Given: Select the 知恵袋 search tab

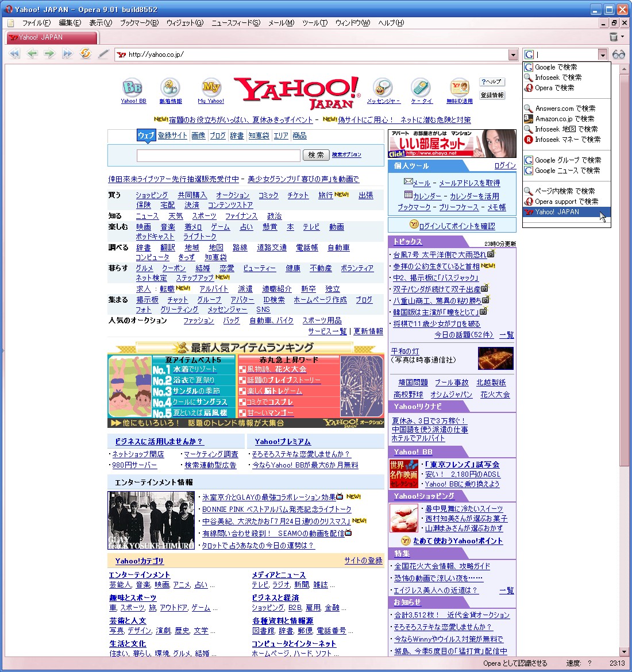Looking at the screenshot, I should coord(259,136).
